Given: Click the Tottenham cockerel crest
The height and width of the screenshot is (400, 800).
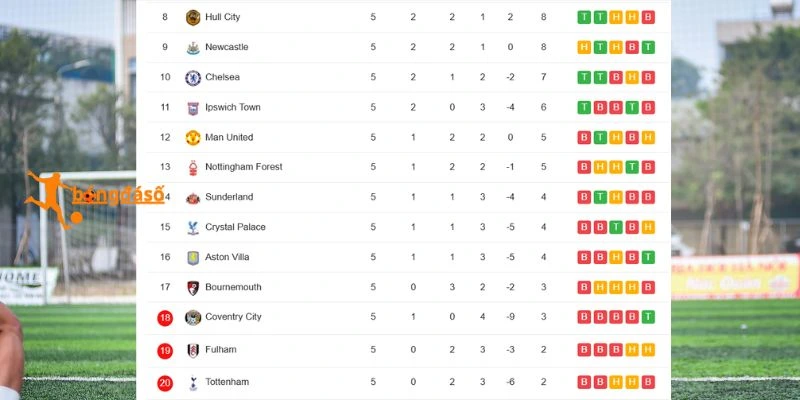Looking at the screenshot, I should tap(193, 383).
